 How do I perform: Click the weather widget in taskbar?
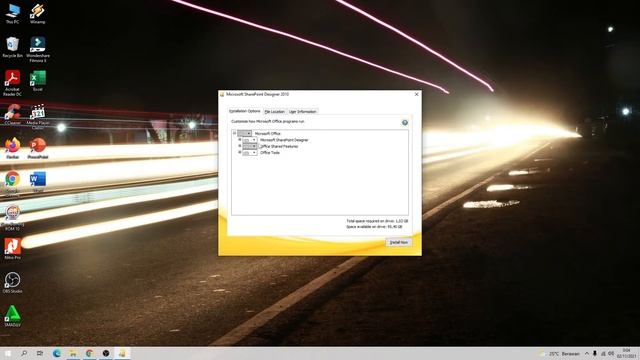pos(560,353)
